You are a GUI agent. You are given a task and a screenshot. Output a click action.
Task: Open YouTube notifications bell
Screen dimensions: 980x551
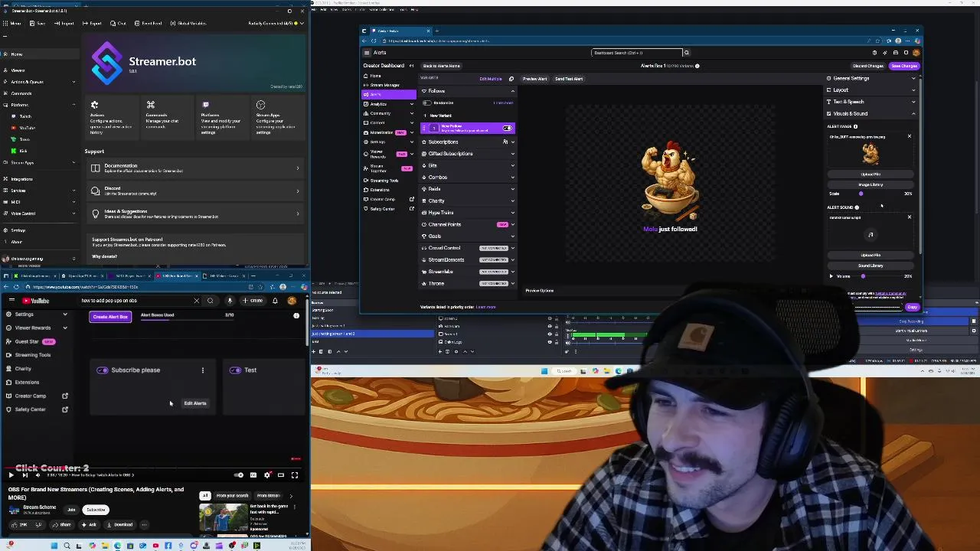(x=275, y=301)
